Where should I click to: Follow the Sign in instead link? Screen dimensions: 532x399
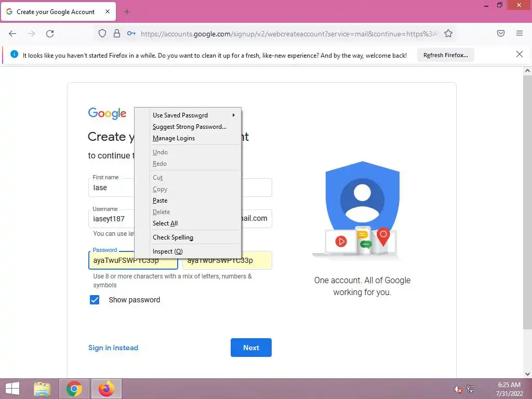[113, 348]
